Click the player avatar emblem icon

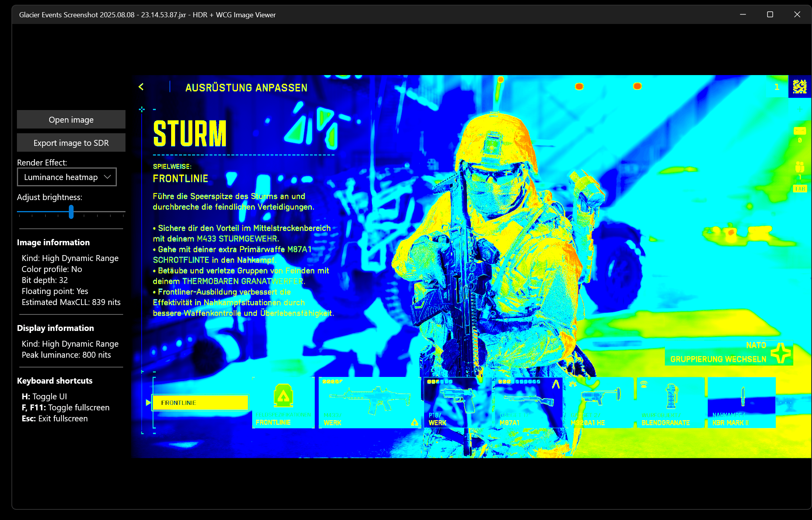click(x=799, y=86)
